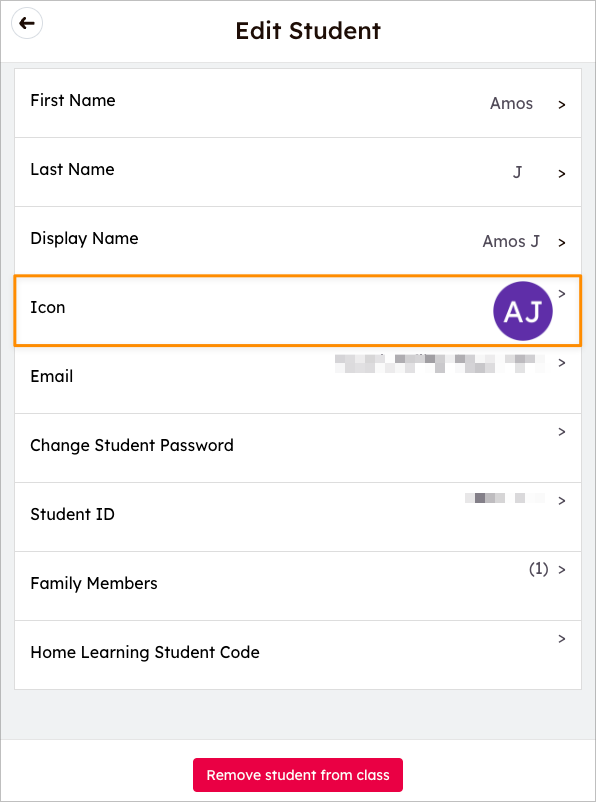This screenshot has width=596, height=802.
Task: Open the Email editing row
Action: (x=297, y=376)
